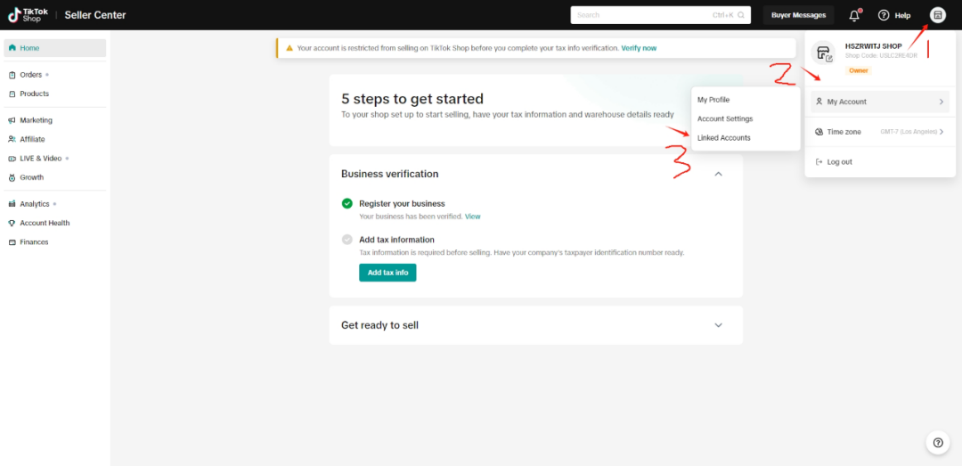The width and height of the screenshot is (962, 466).
Task: Choose Log out in the profile menu
Action: point(880,162)
